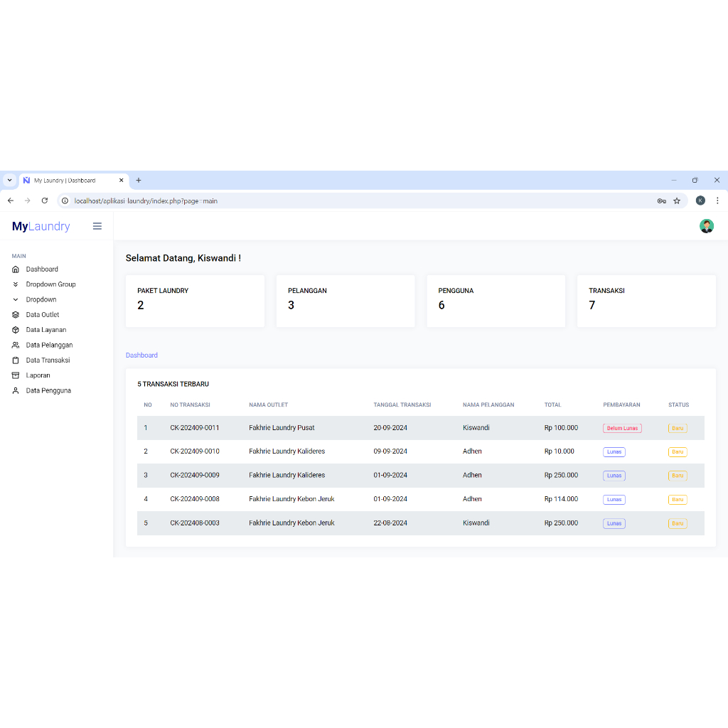Expand the Dropdown Group menu
This screenshot has width=728, height=728.
(50, 284)
